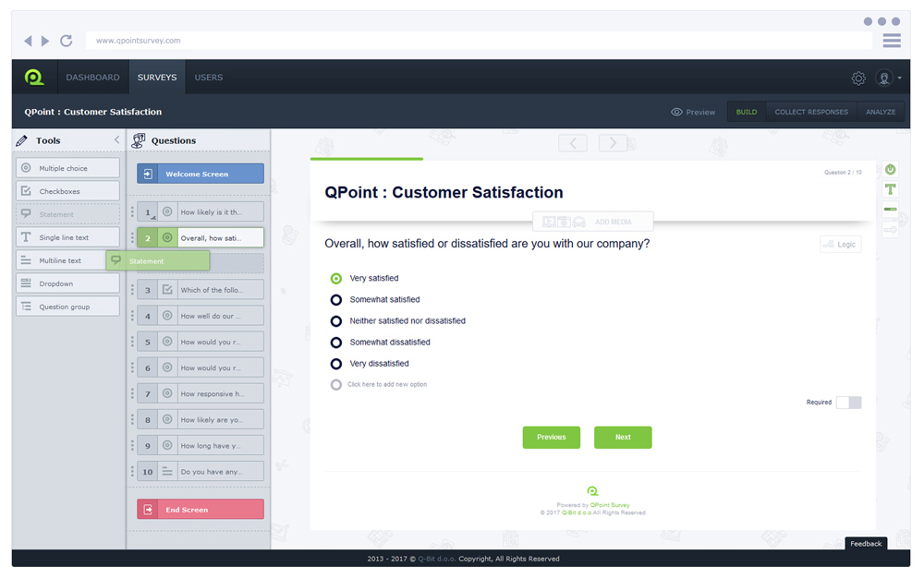Select question 9 'How long have y...'
The height and width of the screenshot is (578, 924).
pyautogui.click(x=201, y=445)
